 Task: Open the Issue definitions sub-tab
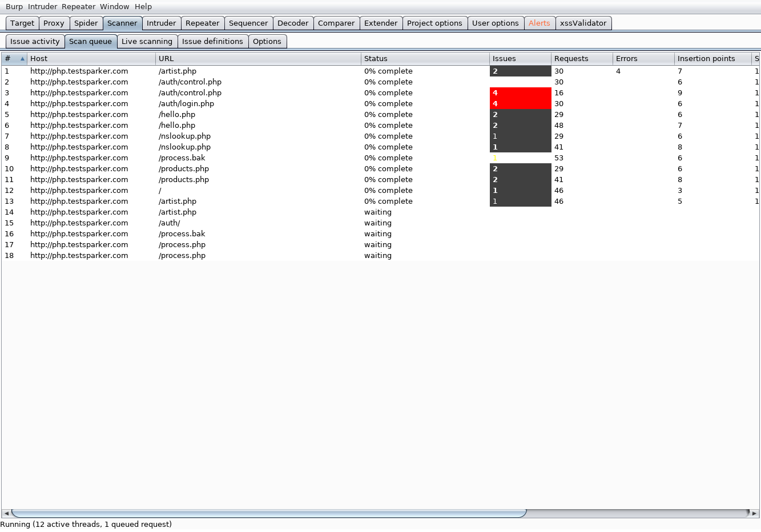(212, 42)
